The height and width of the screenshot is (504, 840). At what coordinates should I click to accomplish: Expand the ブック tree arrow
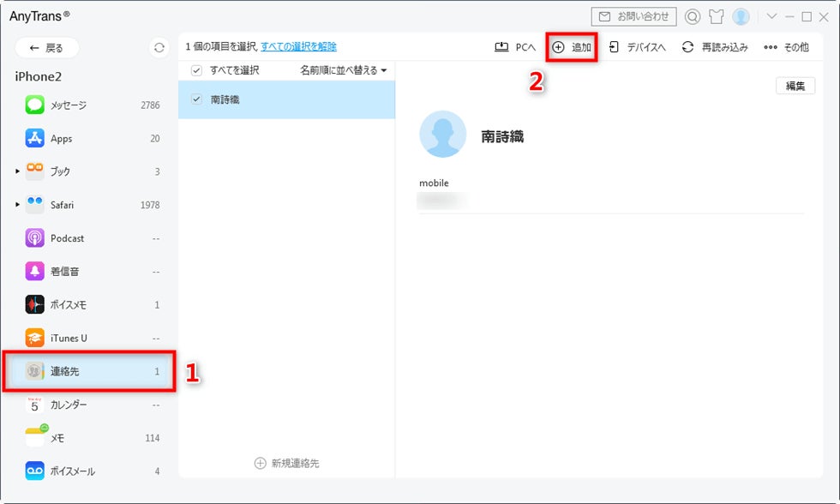pyautogui.click(x=17, y=171)
